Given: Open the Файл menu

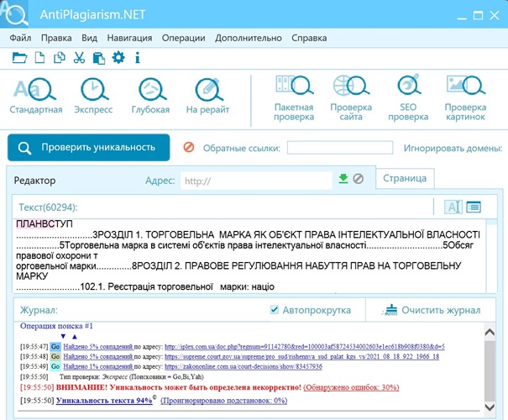Looking at the screenshot, I should pos(20,38).
